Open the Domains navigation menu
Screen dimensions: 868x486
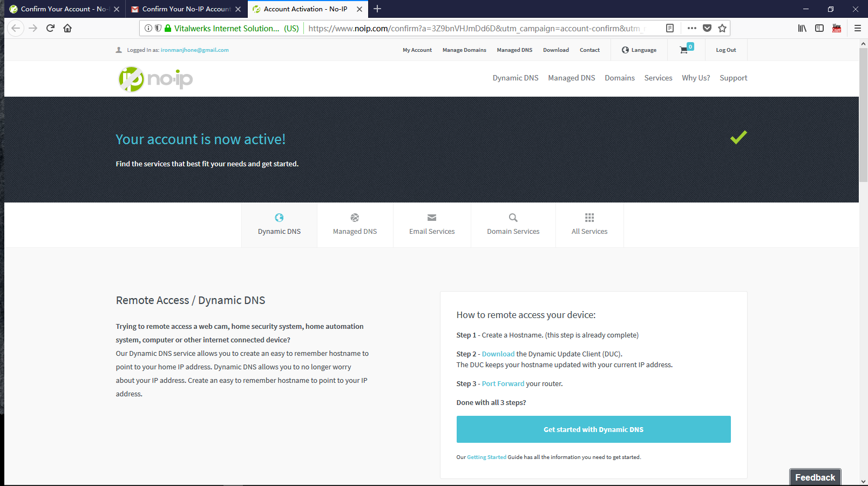(620, 78)
